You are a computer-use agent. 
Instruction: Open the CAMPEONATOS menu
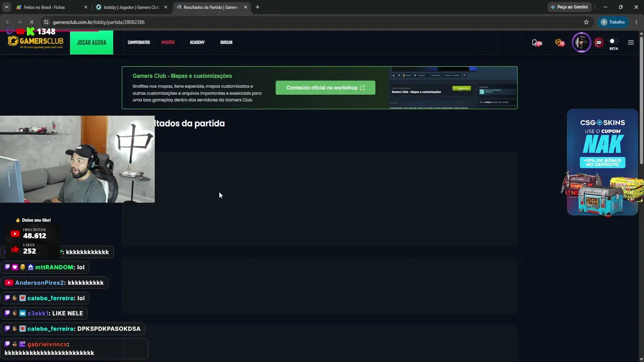coord(139,43)
